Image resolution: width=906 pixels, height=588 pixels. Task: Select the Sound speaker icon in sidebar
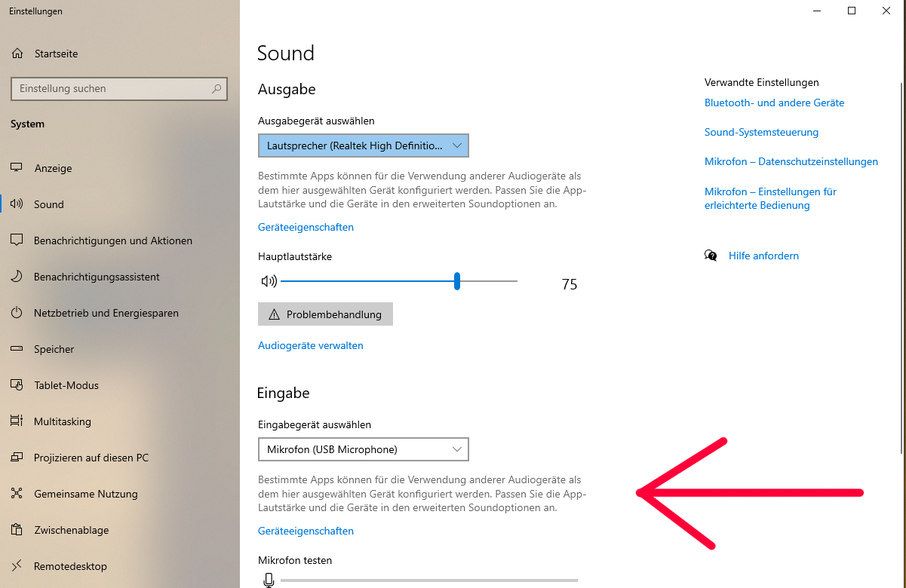click(17, 204)
